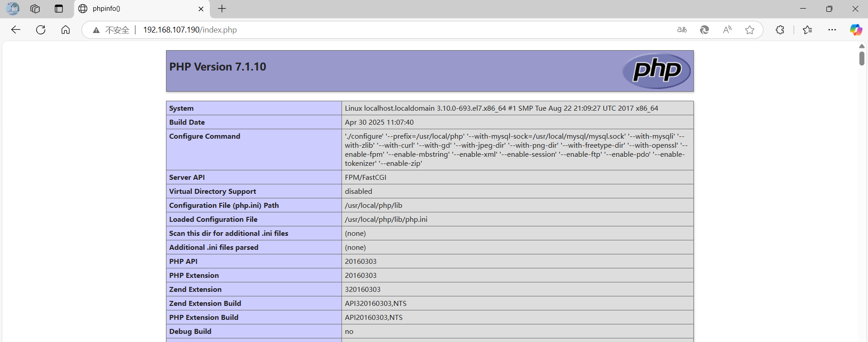Click the Additional .ini files parsed label
The image size is (868, 342).
[213, 248]
